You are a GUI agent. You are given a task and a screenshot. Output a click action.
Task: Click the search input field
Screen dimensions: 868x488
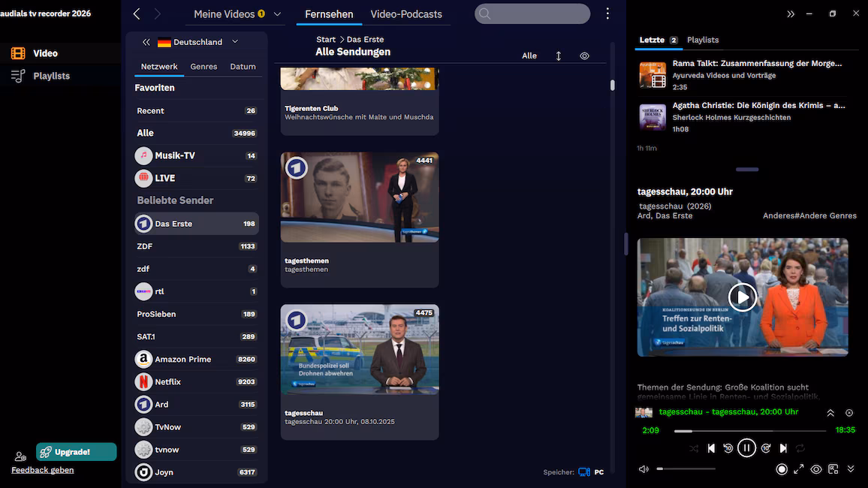click(x=532, y=14)
